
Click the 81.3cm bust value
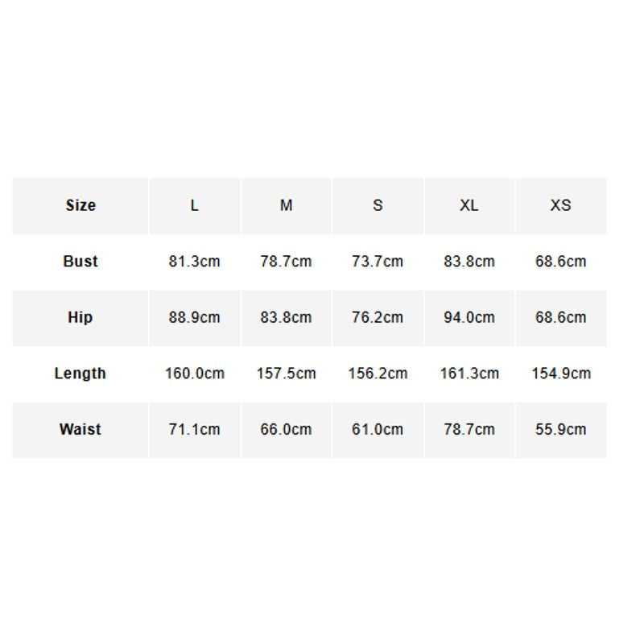pos(195,262)
